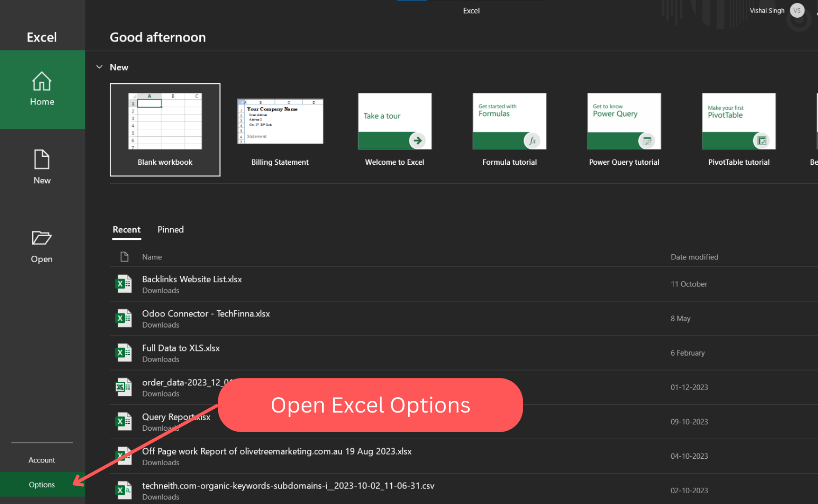
Task: Click the 04-10-2023 date entry
Action: [x=689, y=456]
